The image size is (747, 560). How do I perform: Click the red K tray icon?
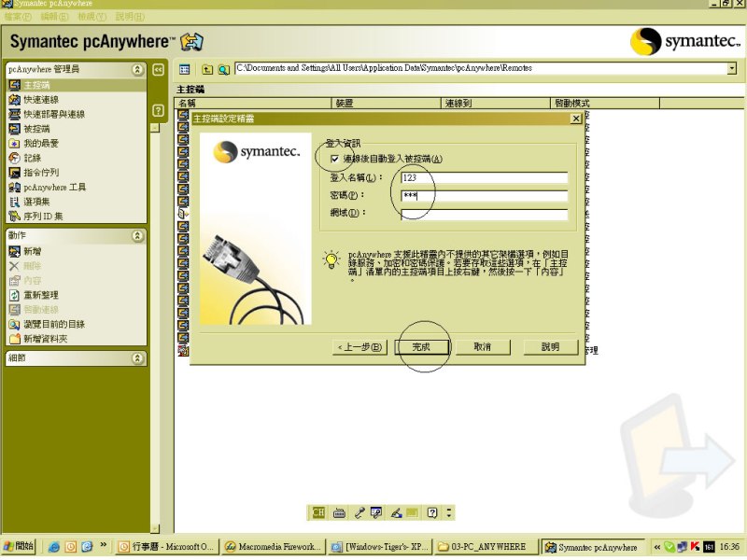click(x=695, y=547)
